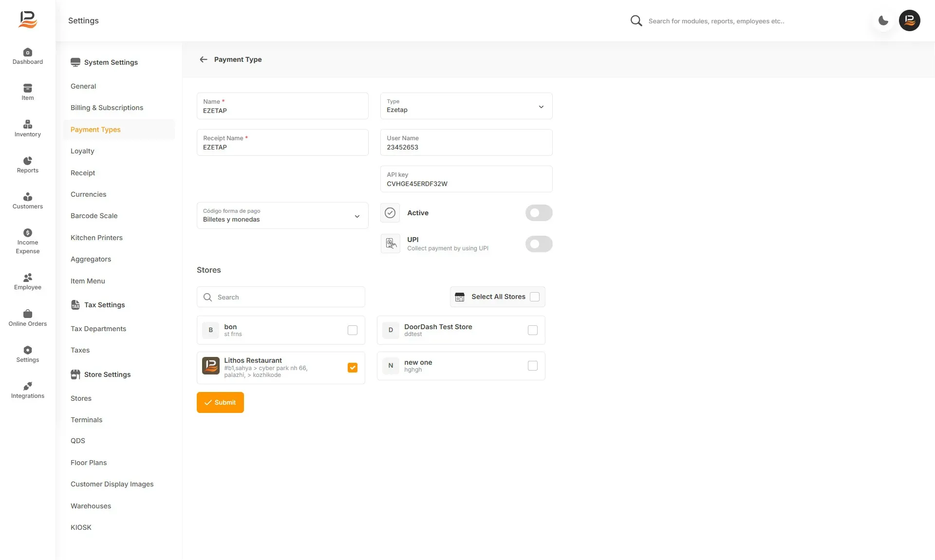Click the API key field
Image resolution: width=935 pixels, height=560 pixels.
pyautogui.click(x=466, y=179)
